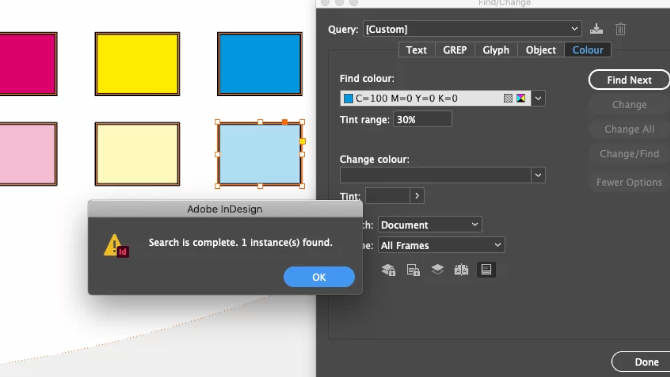This screenshot has width=670, height=377.
Task: Click the Find Next button
Action: pos(629,80)
